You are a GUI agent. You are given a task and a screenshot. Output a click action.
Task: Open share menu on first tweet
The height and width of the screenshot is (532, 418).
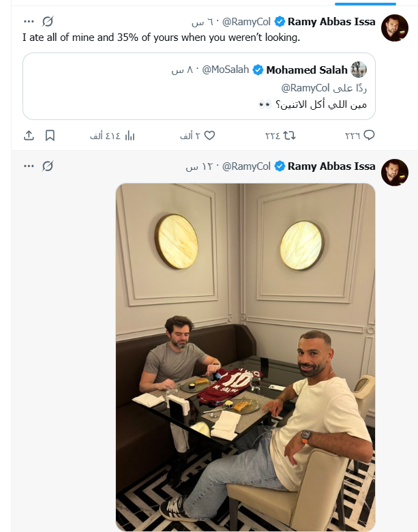click(29, 135)
